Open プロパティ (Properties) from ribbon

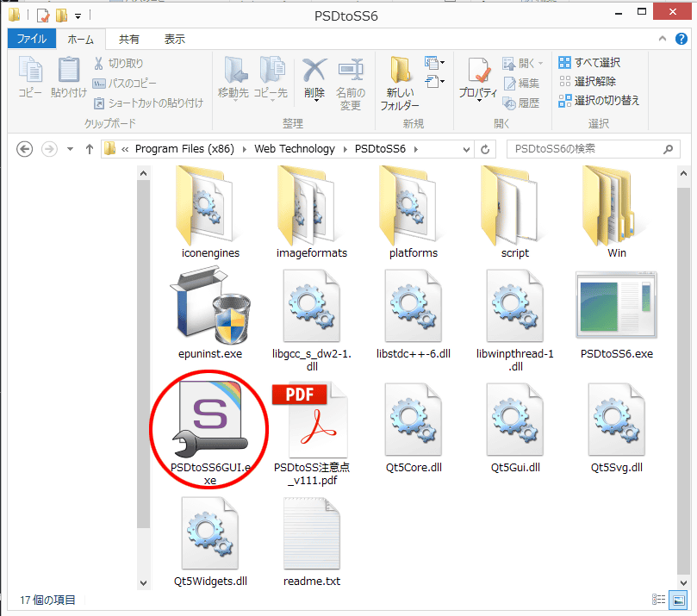(x=478, y=80)
